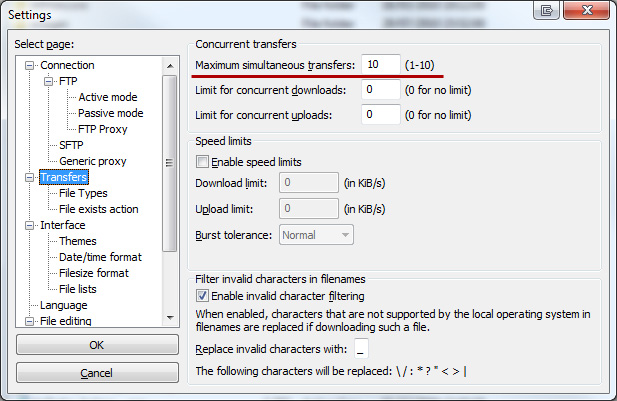
Task: Close the Settings dialog
Action: pos(586,10)
